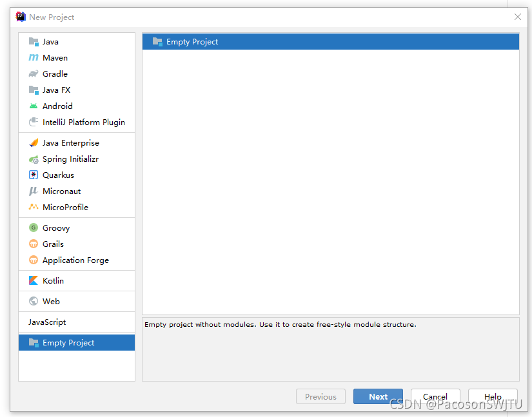
Task: Click the Next button
Action: [378, 396]
